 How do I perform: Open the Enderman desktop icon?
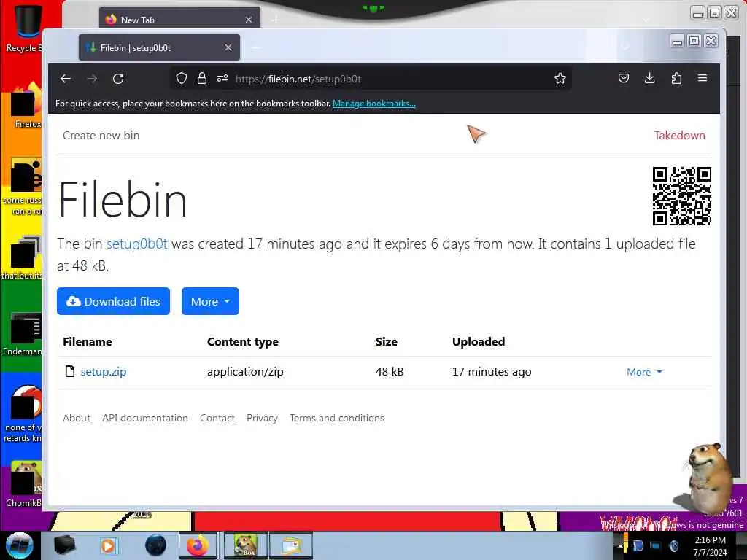[23, 335]
